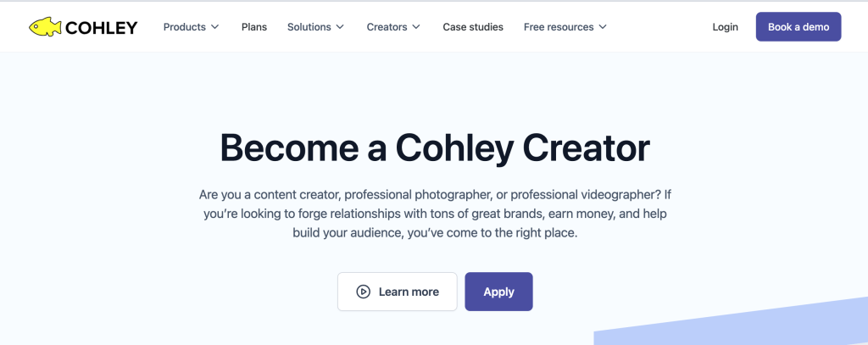
Task: Open the Case studies page
Action: pyautogui.click(x=473, y=27)
